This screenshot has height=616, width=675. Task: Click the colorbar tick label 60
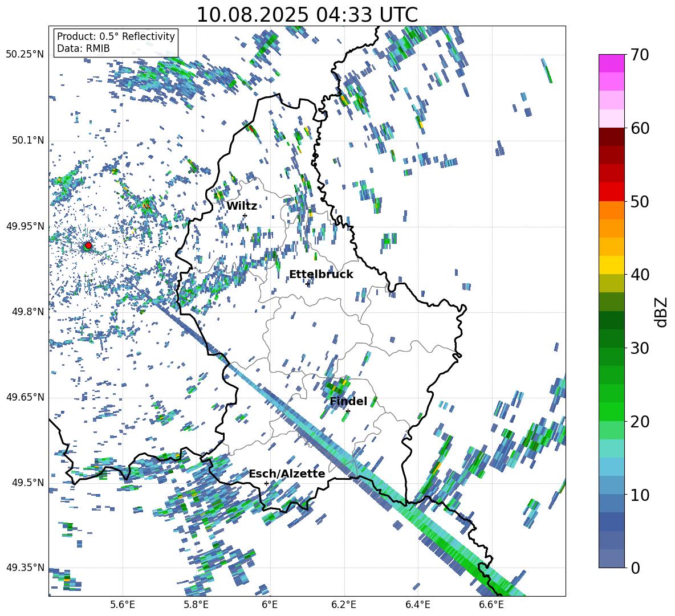[x=640, y=128]
